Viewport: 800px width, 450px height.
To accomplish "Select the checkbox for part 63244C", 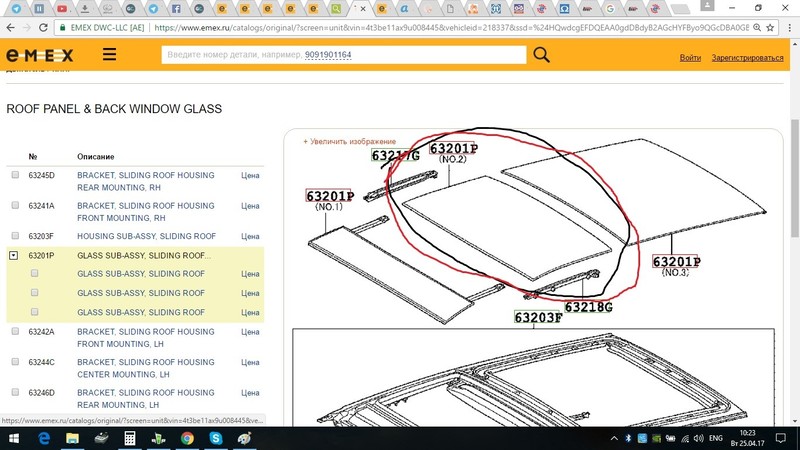I will coord(14,362).
